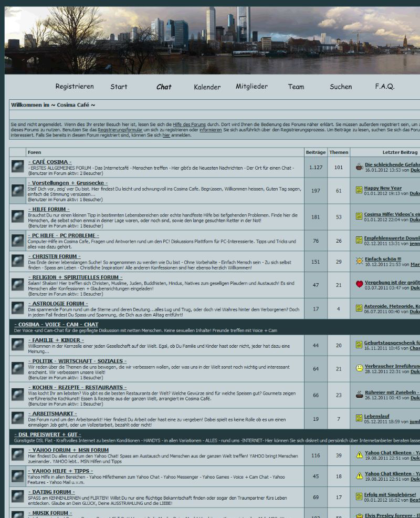Click the status icon beside KOCHEN - REZEPTE - RESTAURANTS
This screenshot has height=518, width=420.
pyautogui.click(x=17, y=395)
